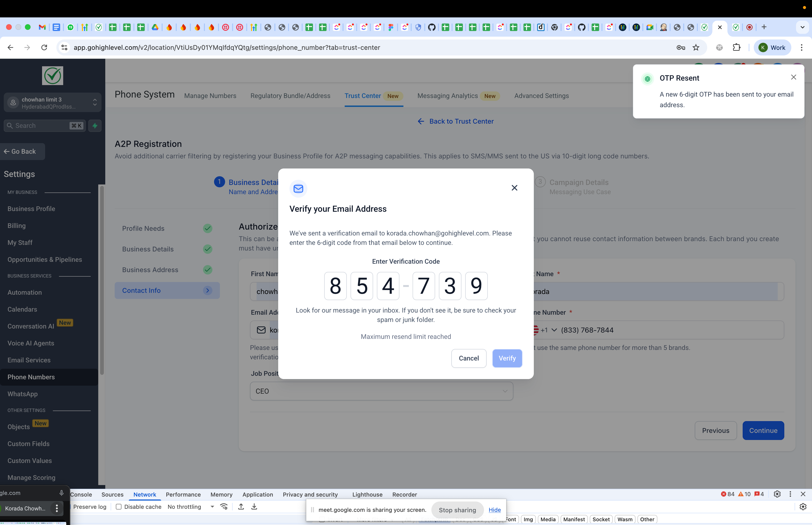Image resolution: width=812 pixels, height=525 pixels.
Task: Open the browser extensions puzzle icon
Action: coord(736,48)
